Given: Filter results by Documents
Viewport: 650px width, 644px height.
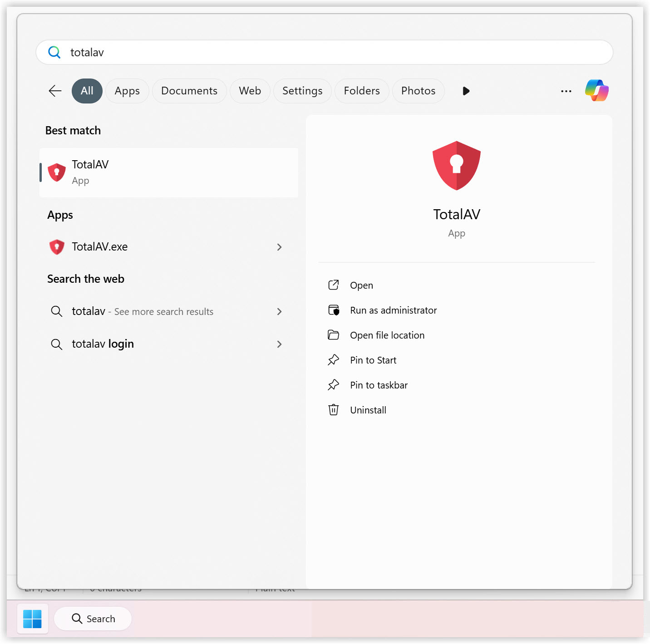Looking at the screenshot, I should click(x=189, y=91).
